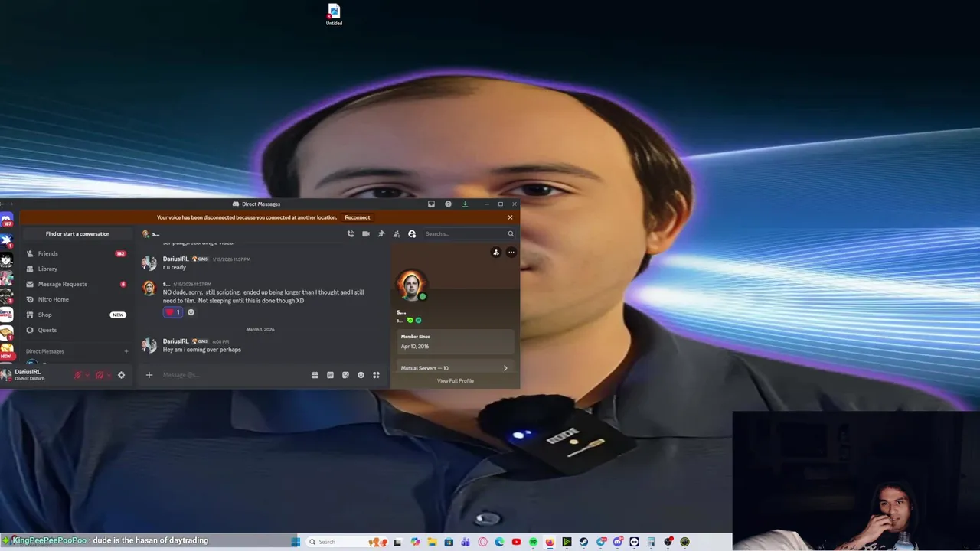Open Message Requests
The image size is (980, 551).
[x=77, y=284]
